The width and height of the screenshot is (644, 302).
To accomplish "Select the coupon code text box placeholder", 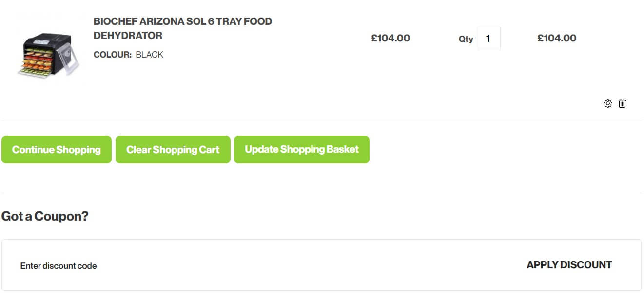I will [x=59, y=266].
